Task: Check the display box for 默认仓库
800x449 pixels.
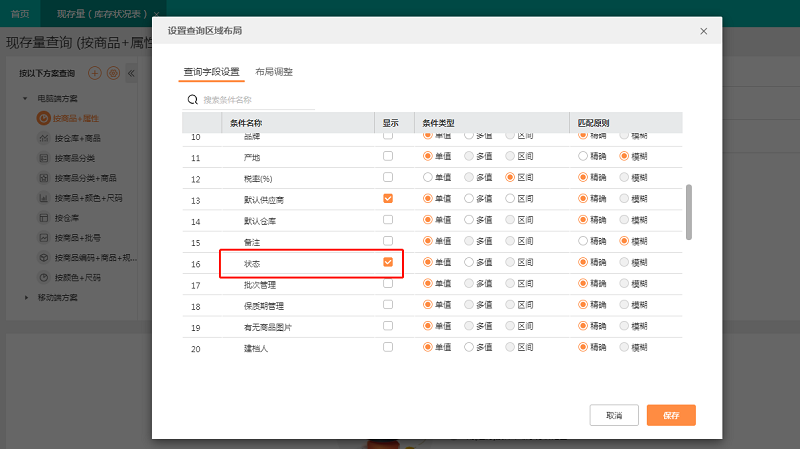Action: 388,219
